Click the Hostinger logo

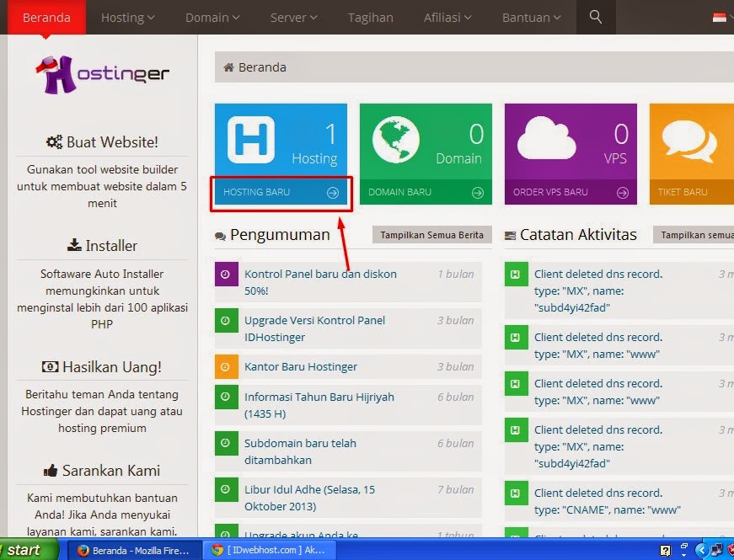[x=103, y=75]
